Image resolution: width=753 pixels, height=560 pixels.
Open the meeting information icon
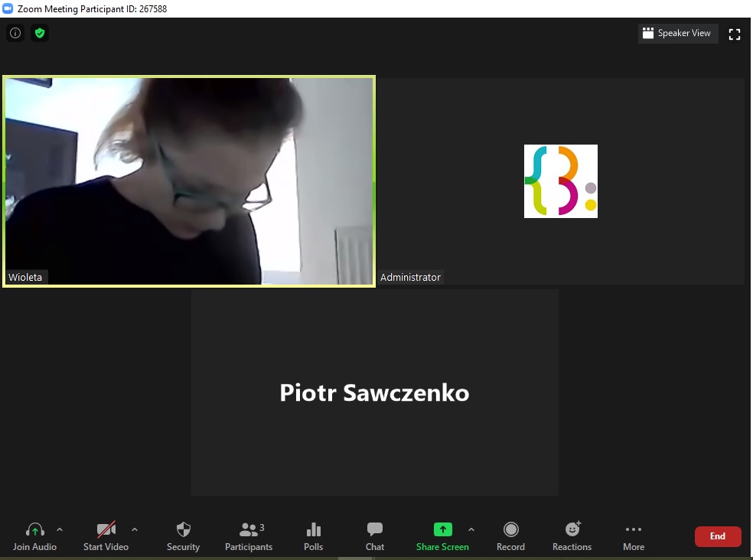[15, 33]
